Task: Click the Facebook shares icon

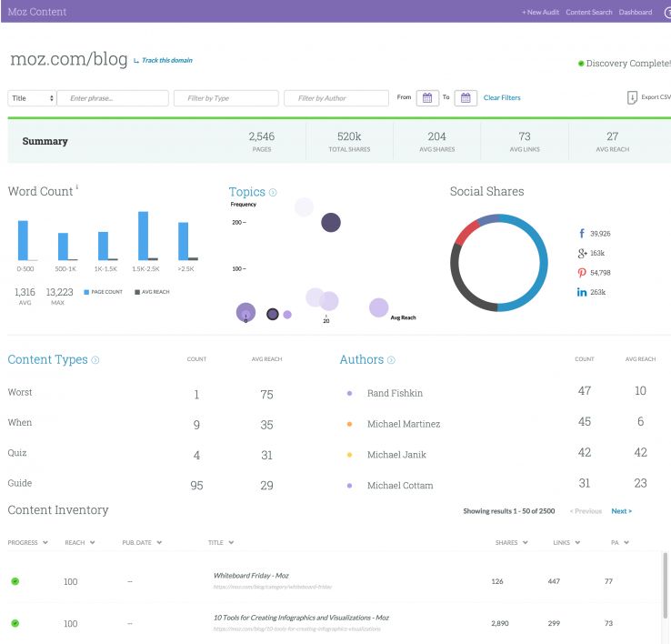Action: (581, 234)
